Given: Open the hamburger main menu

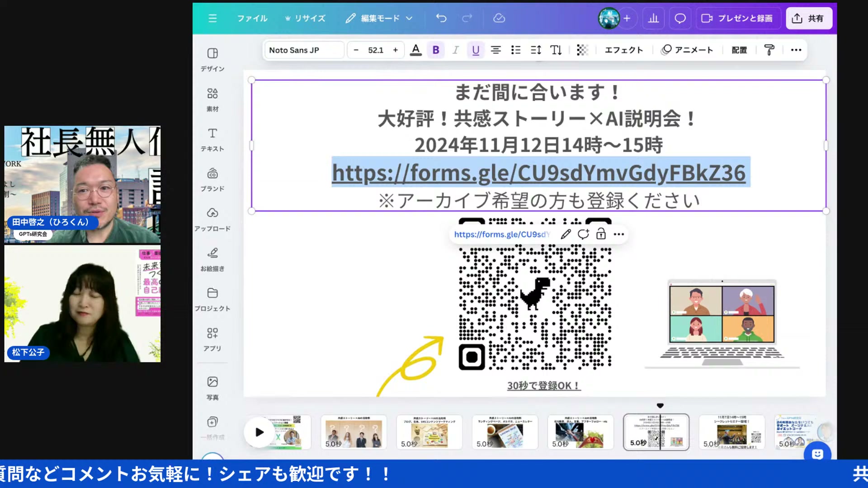Looking at the screenshot, I should point(212,18).
